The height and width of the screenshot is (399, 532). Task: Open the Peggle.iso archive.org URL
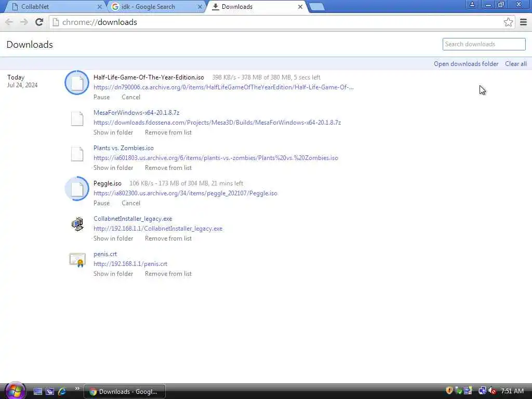pyautogui.click(x=185, y=193)
